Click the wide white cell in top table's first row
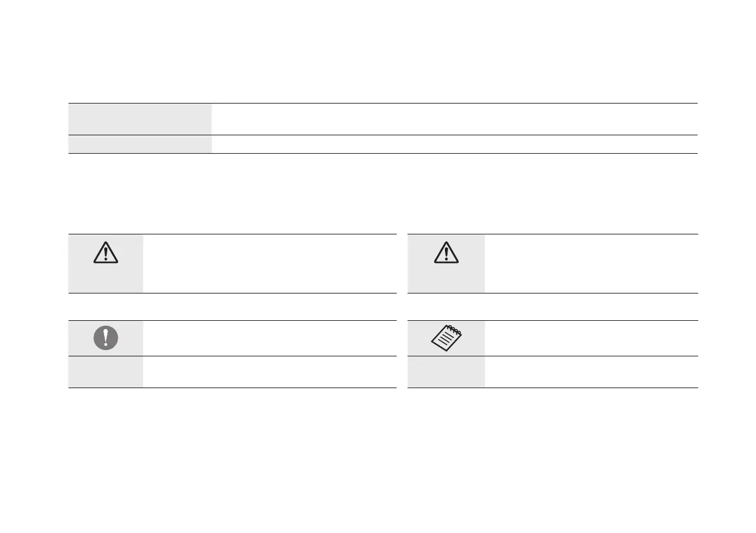This screenshot has height=533, width=756. pos(454,119)
